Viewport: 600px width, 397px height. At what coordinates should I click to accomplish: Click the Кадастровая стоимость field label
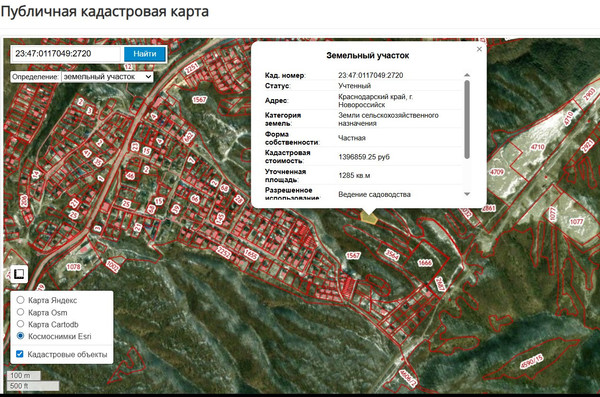(287, 157)
